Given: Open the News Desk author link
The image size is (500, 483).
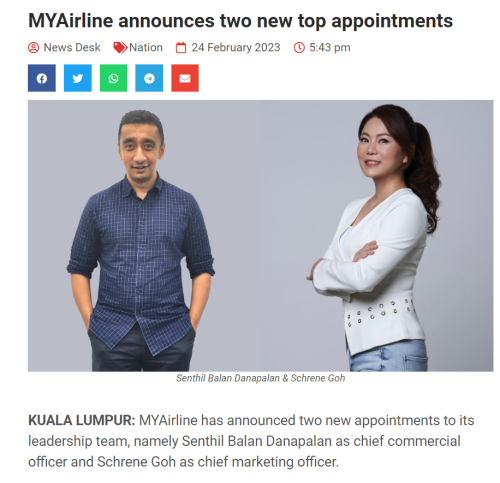Looking at the screenshot, I should pos(72,48).
